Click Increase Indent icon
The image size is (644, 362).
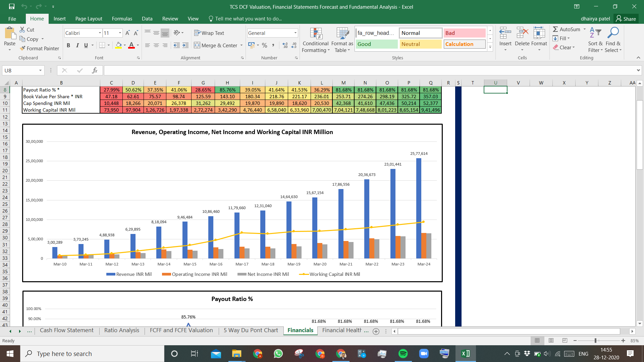(x=185, y=45)
